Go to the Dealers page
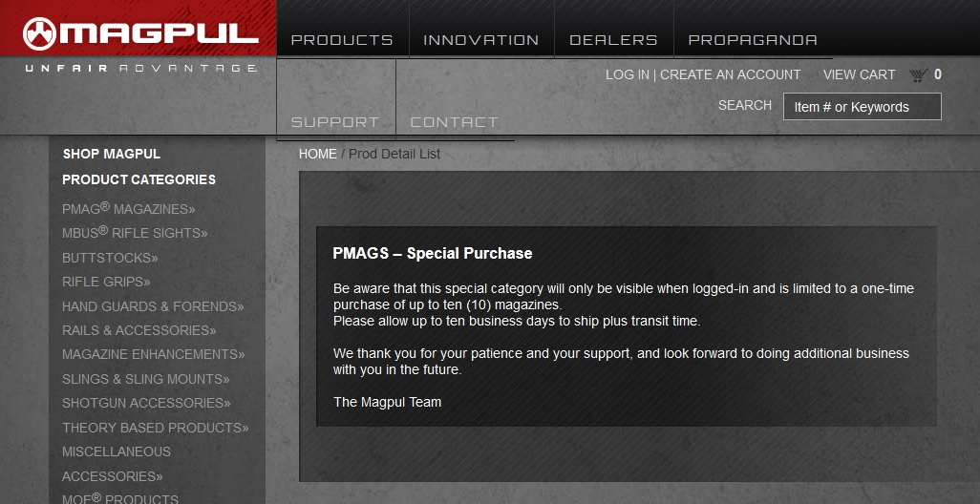The width and height of the screenshot is (980, 504). click(x=613, y=40)
